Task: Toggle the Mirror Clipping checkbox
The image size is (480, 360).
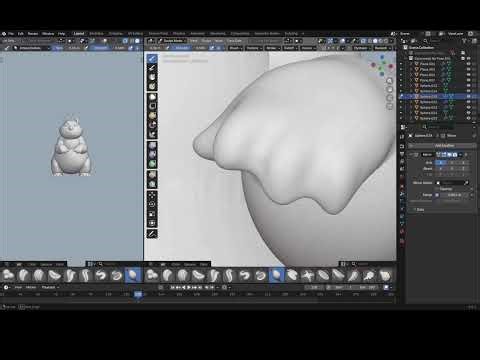Action: tap(438, 189)
